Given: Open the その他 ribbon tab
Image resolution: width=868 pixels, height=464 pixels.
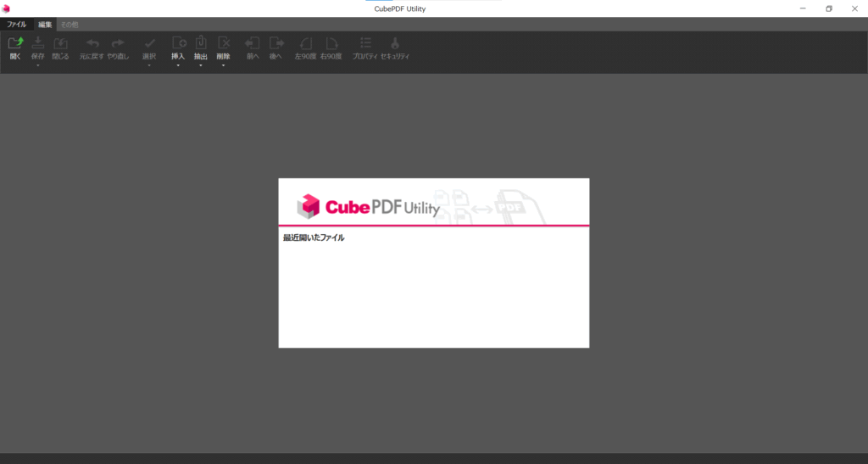Looking at the screenshot, I should coord(69,25).
